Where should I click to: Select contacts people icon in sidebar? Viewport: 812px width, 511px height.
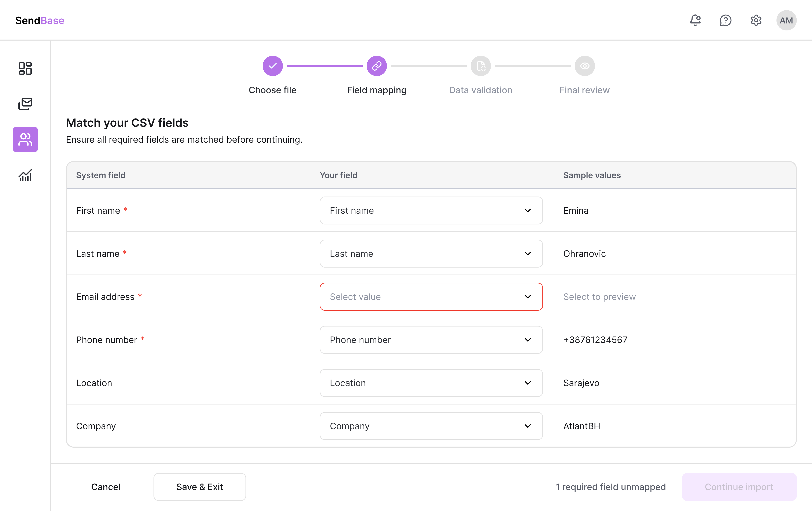click(25, 139)
